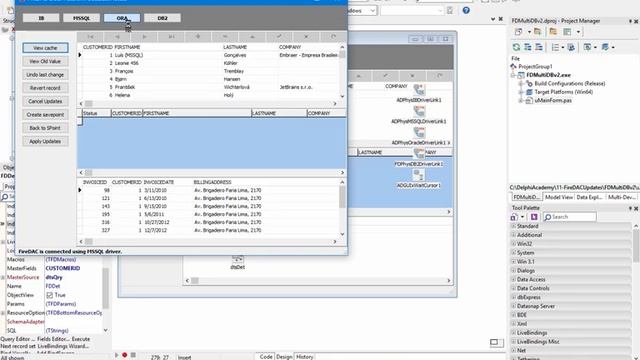Select ProjectGroup1 in Project Manager tree
Screen dimensions: 640x360
click(x=535, y=67)
